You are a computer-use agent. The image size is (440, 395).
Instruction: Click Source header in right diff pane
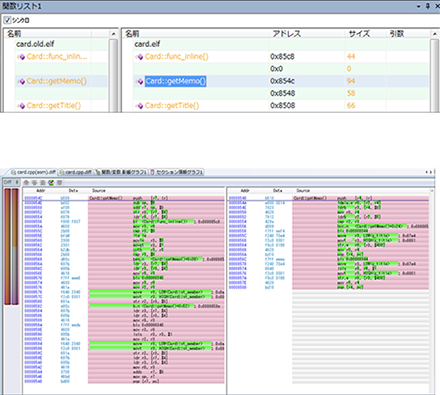click(x=303, y=191)
